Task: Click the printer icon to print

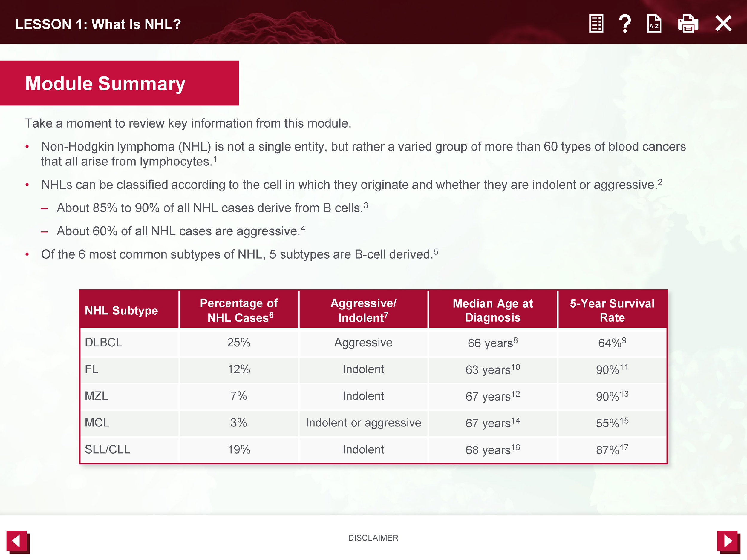Action: (688, 24)
